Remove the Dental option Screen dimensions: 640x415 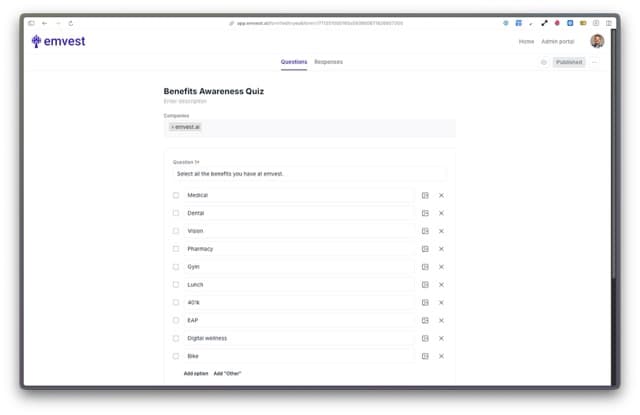(x=441, y=213)
